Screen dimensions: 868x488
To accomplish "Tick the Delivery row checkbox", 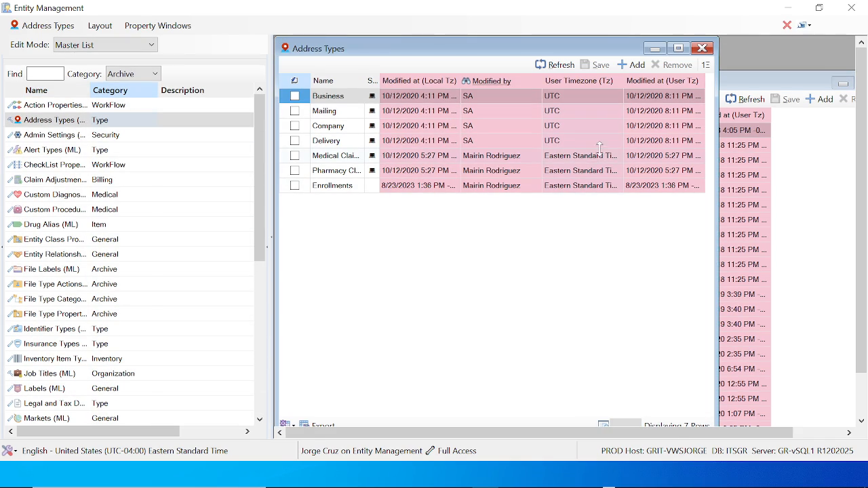I will (x=295, y=141).
